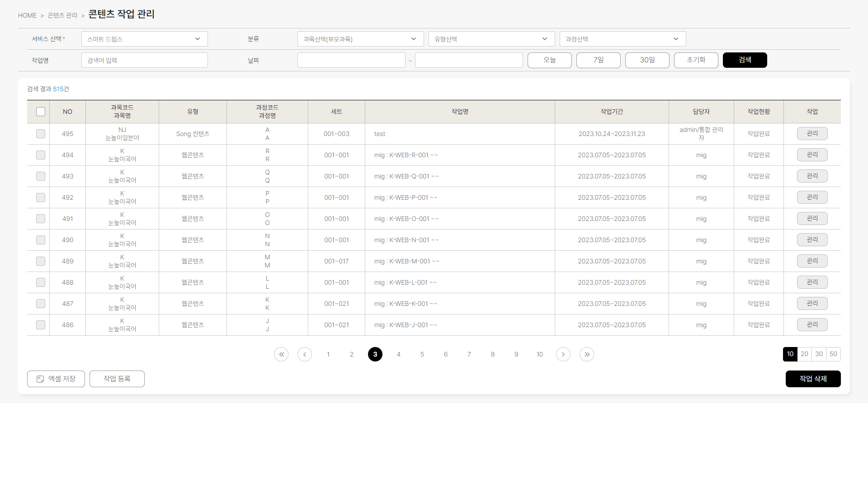Click the 오늘 date button

tap(550, 60)
